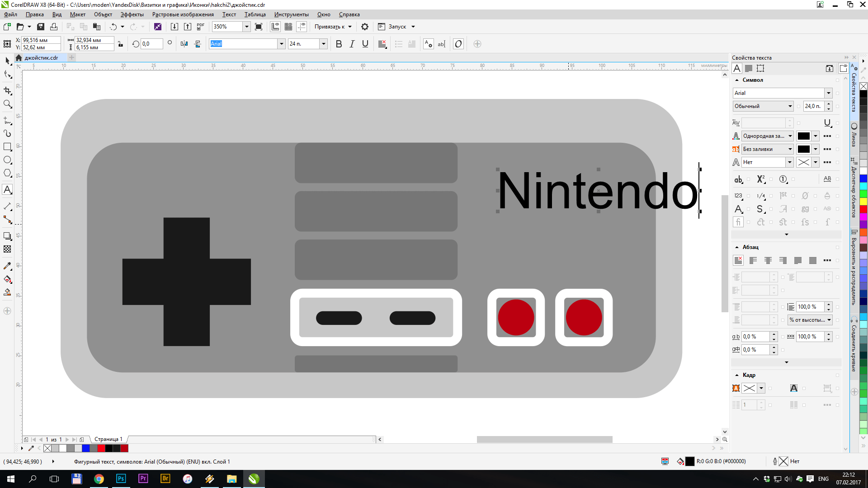Select the Crop tool

pyautogui.click(x=7, y=91)
